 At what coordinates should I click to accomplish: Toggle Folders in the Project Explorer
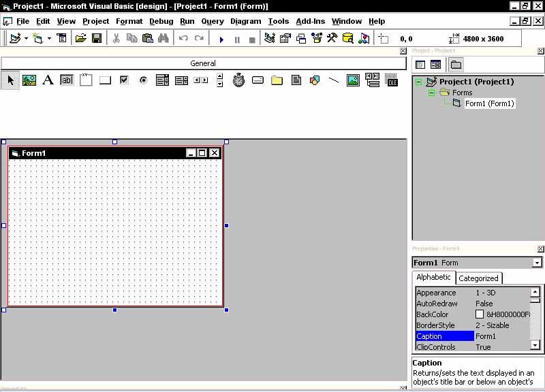point(456,65)
